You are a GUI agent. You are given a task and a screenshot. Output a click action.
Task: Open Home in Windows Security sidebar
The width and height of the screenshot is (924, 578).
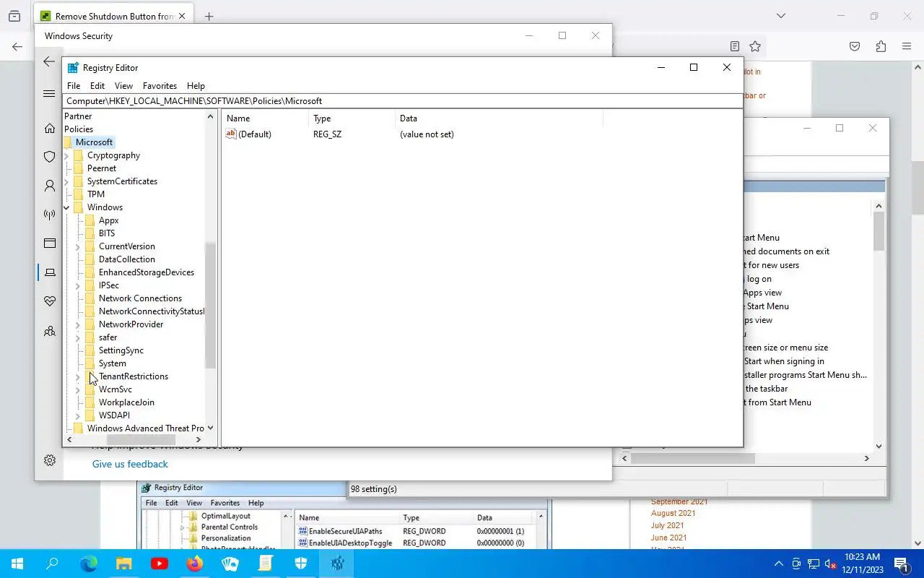49,128
